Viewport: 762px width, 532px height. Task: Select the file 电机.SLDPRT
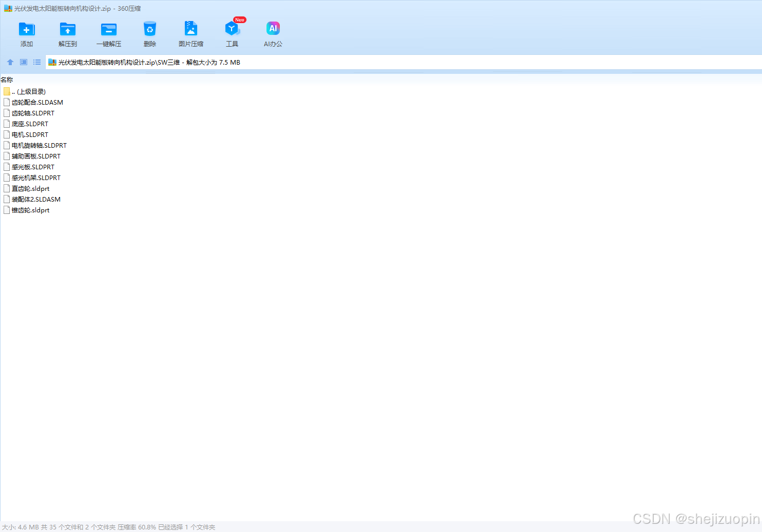point(30,135)
